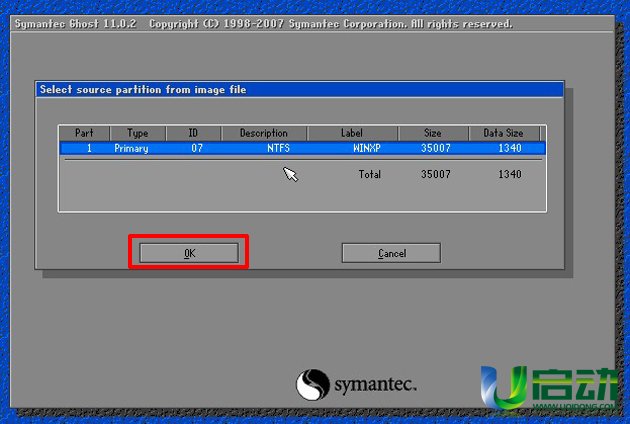Screen dimensions: 630x424
Task: Select the Data Size column header
Action: pos(504,133)
